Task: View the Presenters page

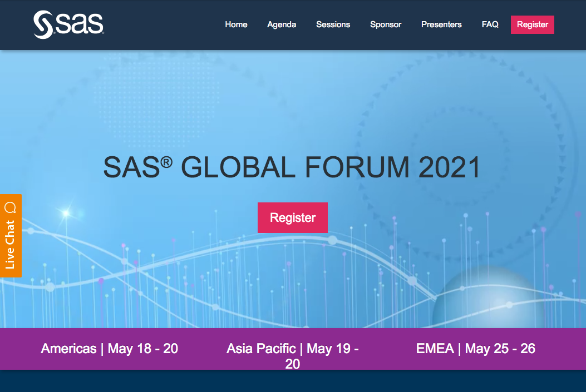Action: 441,24
